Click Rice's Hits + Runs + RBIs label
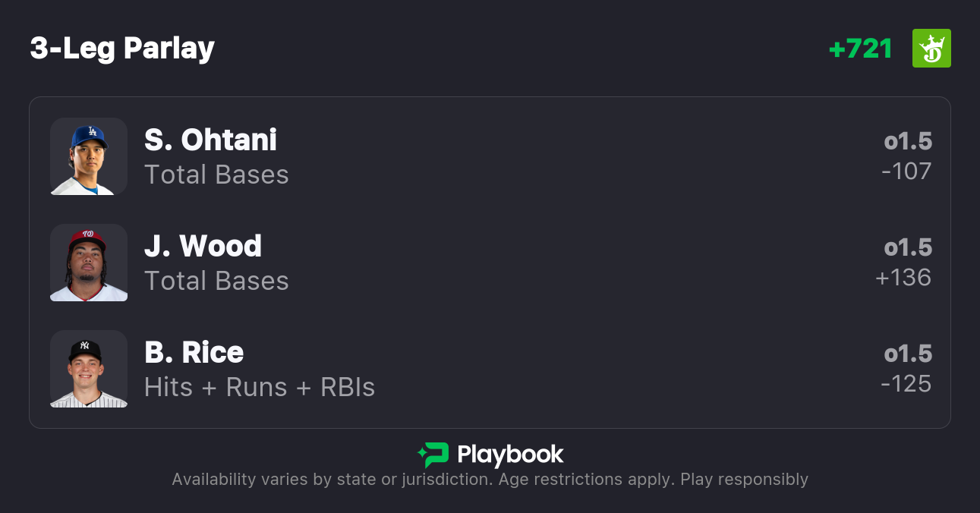 [260, 387]
